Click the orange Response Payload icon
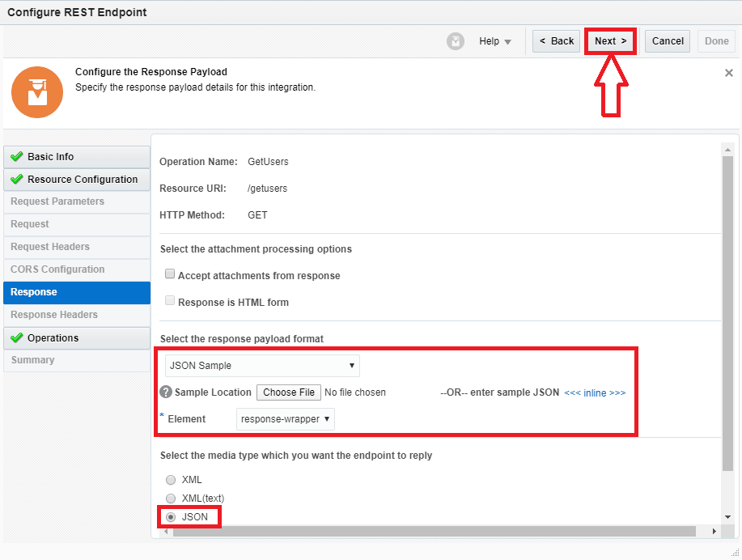This screenshot has height=560, width=742. [37, 92]
